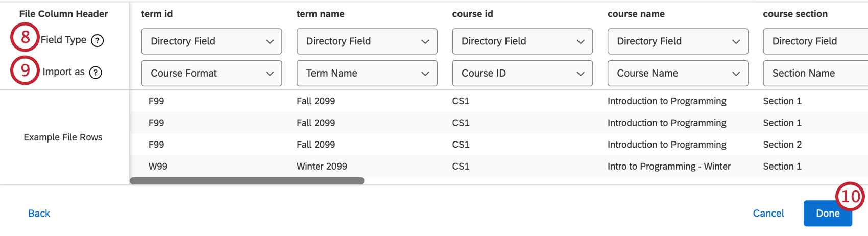Expand the Course Format import-as dropdown
The height and width of the screenshot is (236, 868).
[x=211, y=74]
